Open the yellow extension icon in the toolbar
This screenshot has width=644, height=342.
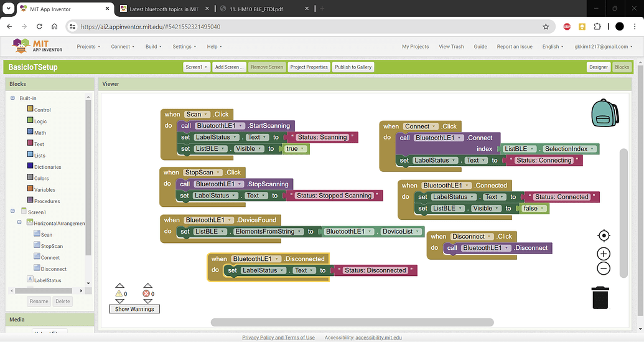pyautogui.click(x=582, y=27)
